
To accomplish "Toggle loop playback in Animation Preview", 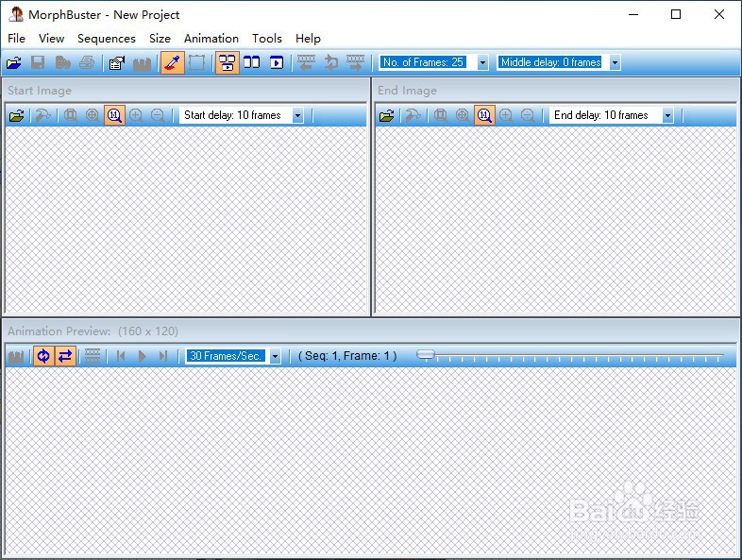I will click(x=43, y=356).
